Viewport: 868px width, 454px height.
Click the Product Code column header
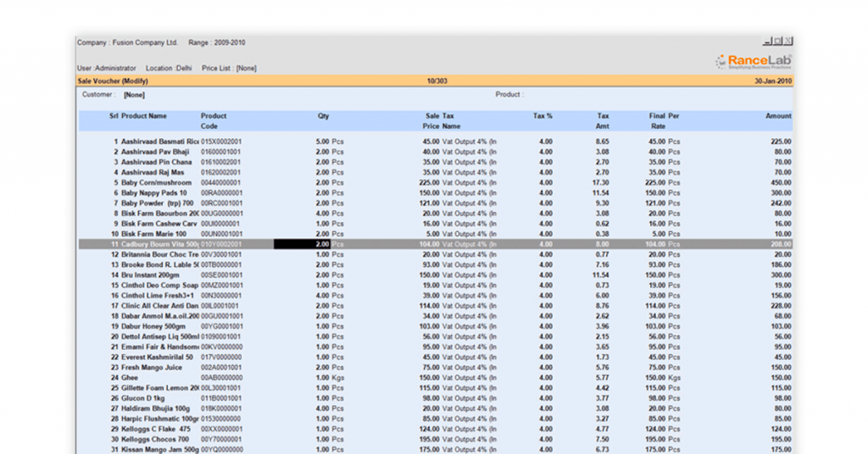point(214,120)
